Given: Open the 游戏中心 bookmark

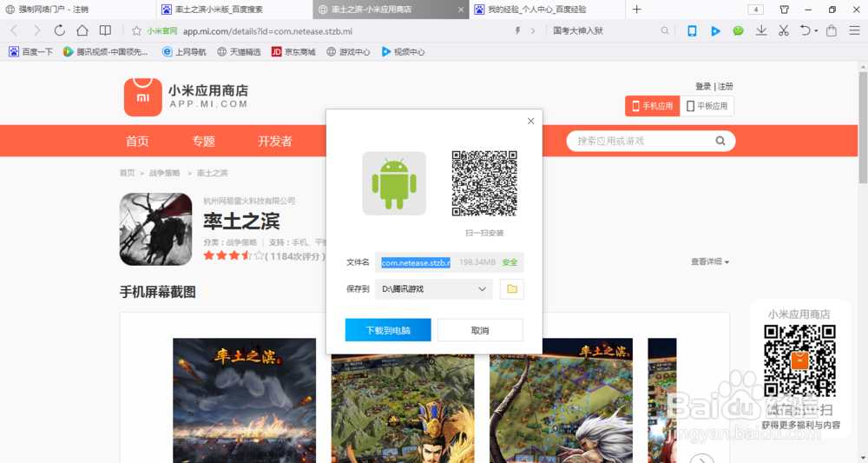Looking at the screenshot, I should pos(348,51).
